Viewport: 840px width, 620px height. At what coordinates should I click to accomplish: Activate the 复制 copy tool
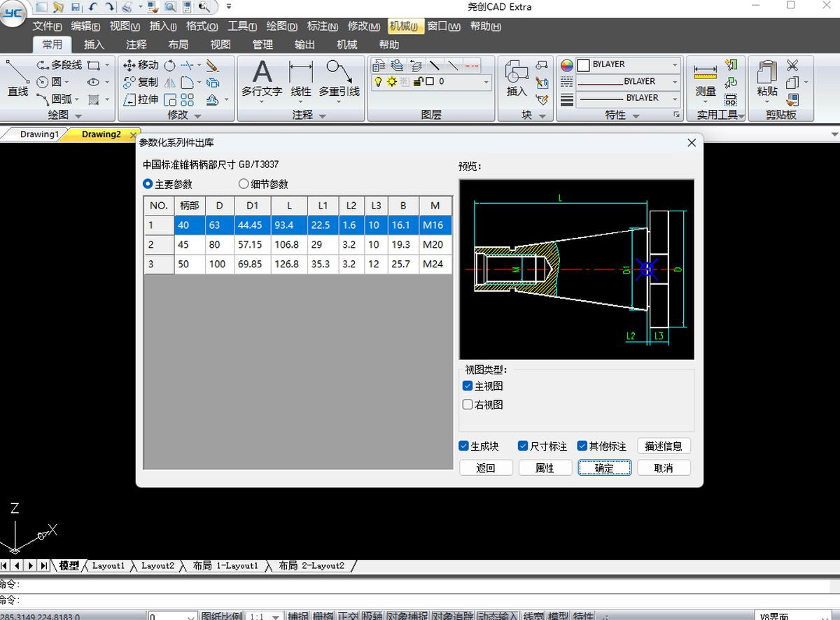point(141,82)
